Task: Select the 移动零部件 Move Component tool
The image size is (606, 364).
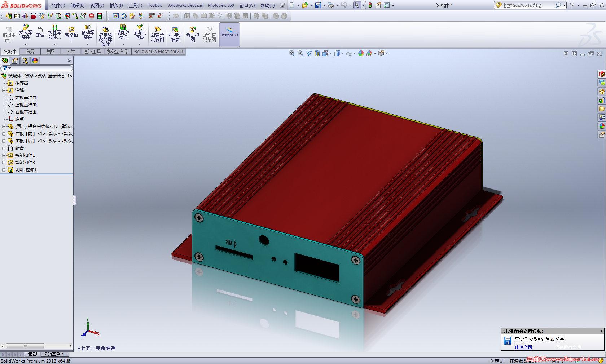Action: (x=88, y=32)
